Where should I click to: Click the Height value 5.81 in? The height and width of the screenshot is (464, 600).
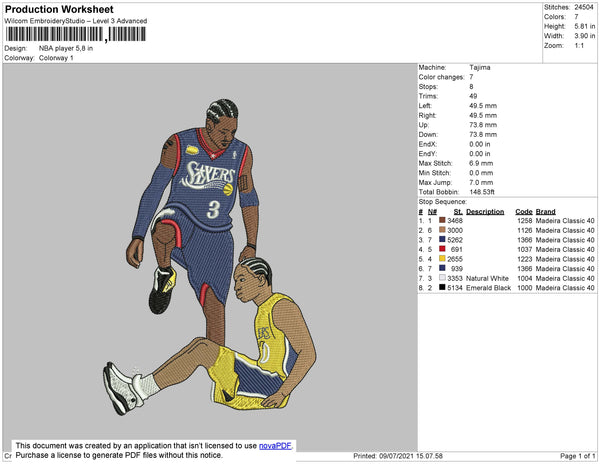(584, 26)
